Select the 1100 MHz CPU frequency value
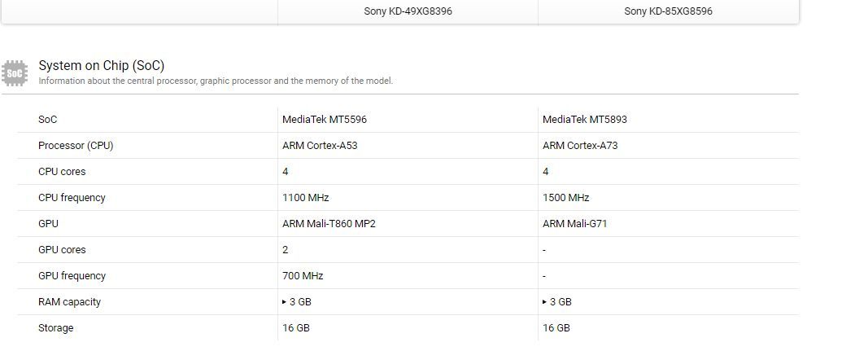 [x=305, y=198]
